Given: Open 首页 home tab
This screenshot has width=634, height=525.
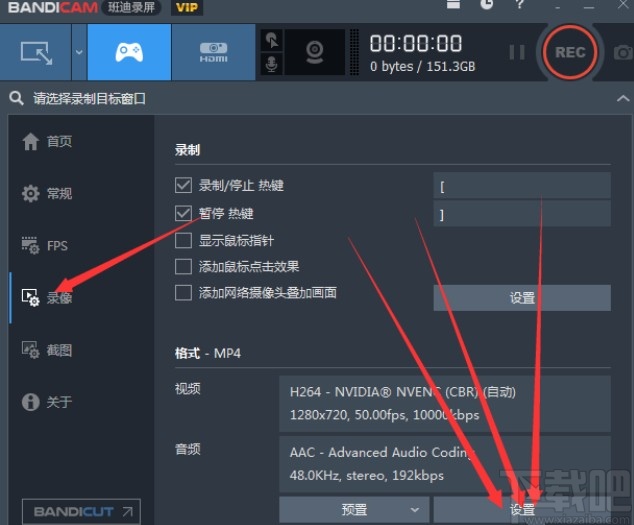Looking at the screenshot, I should pyautogui.click(x=47, y=142).
